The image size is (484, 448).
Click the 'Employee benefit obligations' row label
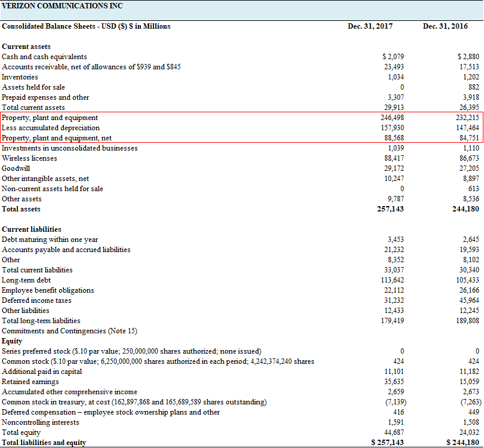(x=48, y=291)
